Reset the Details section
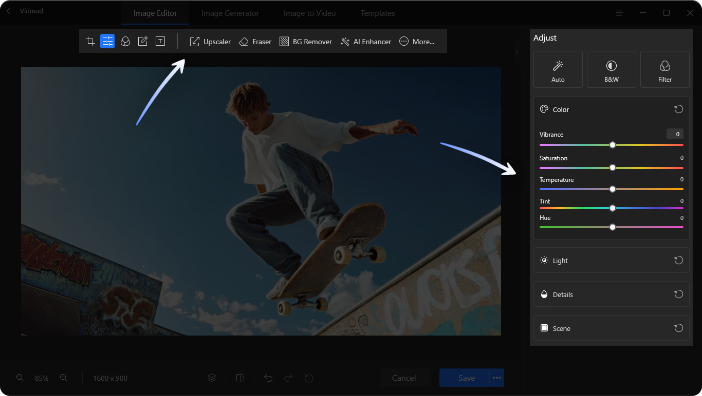This screenshot has height=396, width=702. pos(679,294)
